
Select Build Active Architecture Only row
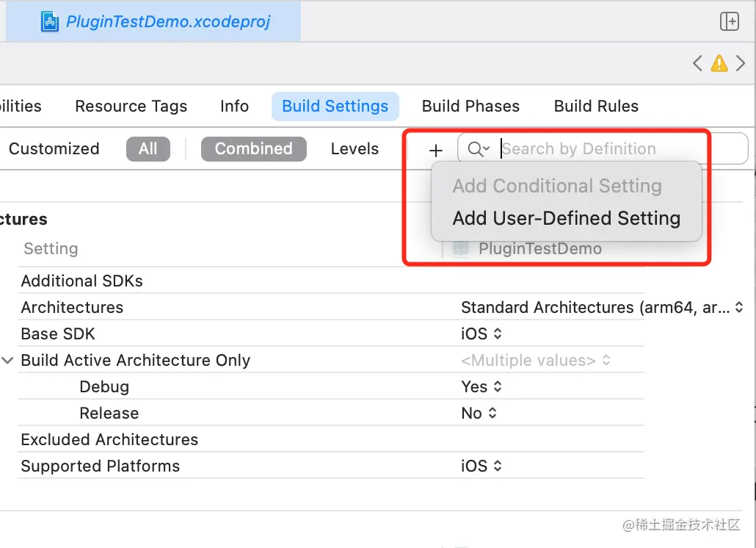click(331, 361)
